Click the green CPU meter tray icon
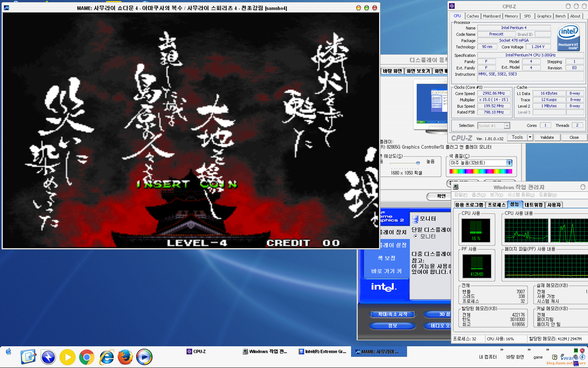The image size is (588, 368). [576, 350]
